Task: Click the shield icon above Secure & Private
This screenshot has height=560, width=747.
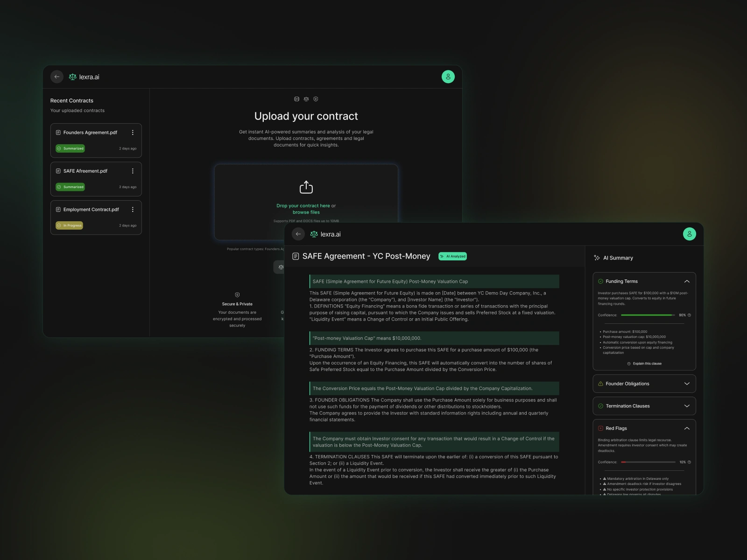Action: (237, 295)
